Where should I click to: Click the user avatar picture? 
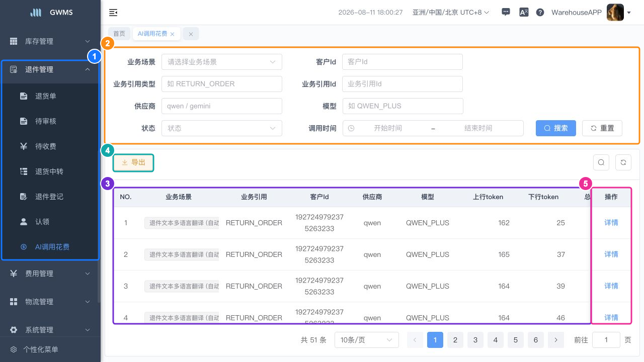coord(615,13)
